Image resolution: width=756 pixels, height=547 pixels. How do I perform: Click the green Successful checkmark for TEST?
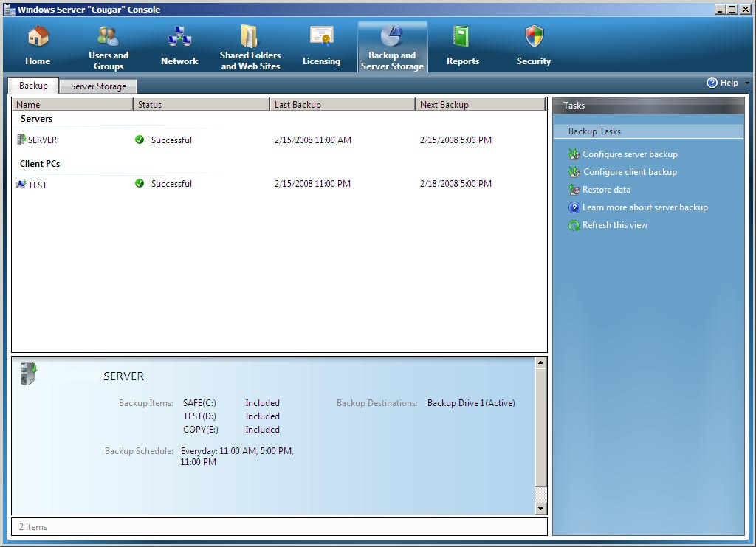140,183
